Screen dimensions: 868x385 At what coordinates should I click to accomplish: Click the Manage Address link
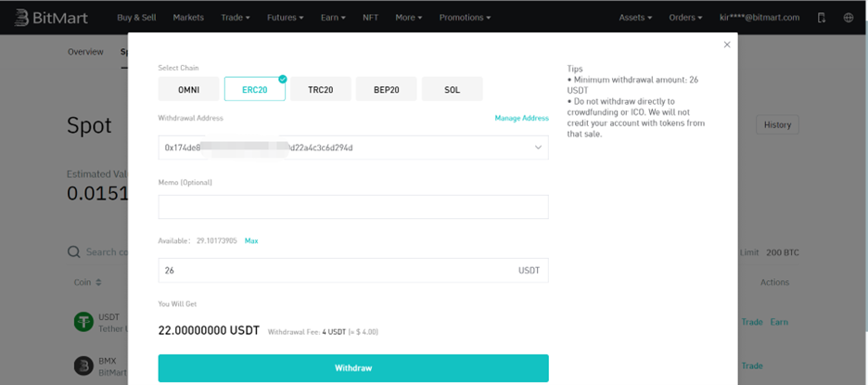[521, 118]
